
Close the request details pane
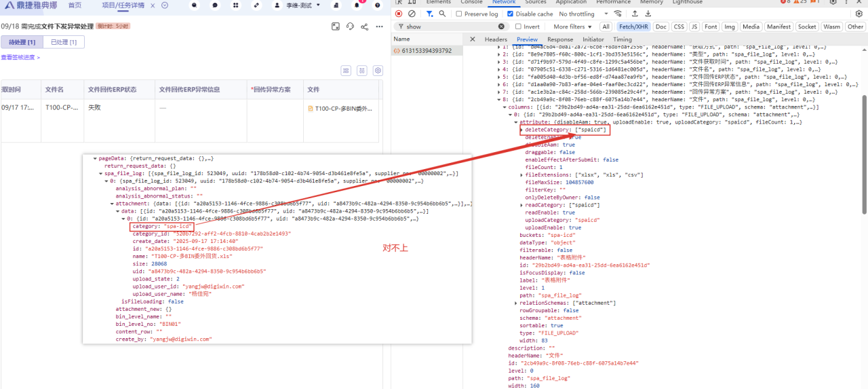pyautogui.click(x=473, y=39)
